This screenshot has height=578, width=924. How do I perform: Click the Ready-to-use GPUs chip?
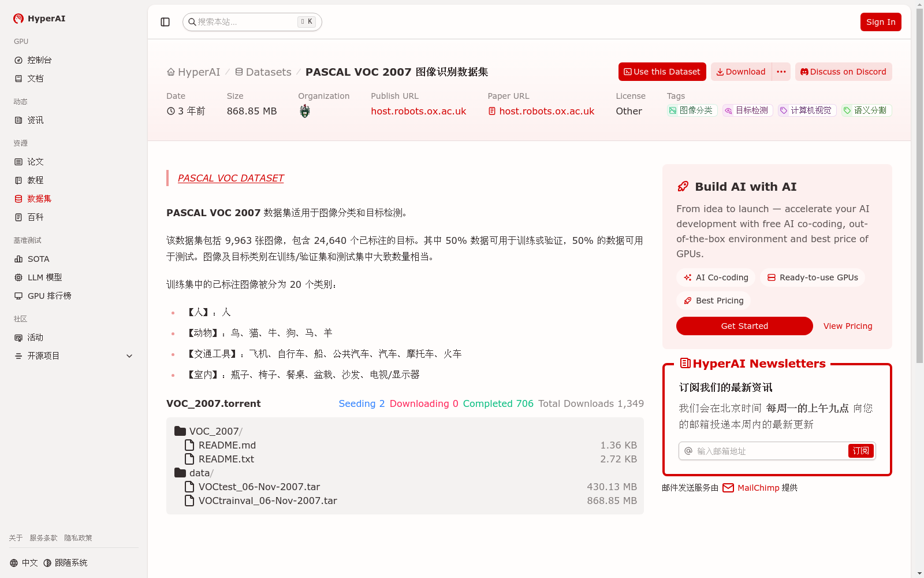click(813, 277)
